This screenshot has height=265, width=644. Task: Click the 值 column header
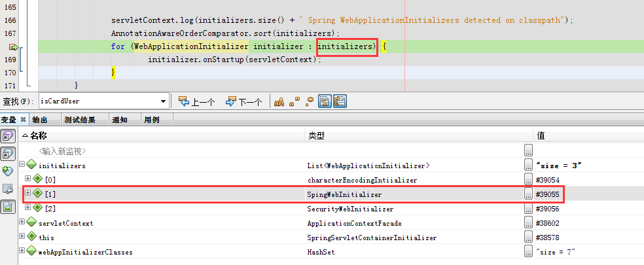tap(589, 135)
